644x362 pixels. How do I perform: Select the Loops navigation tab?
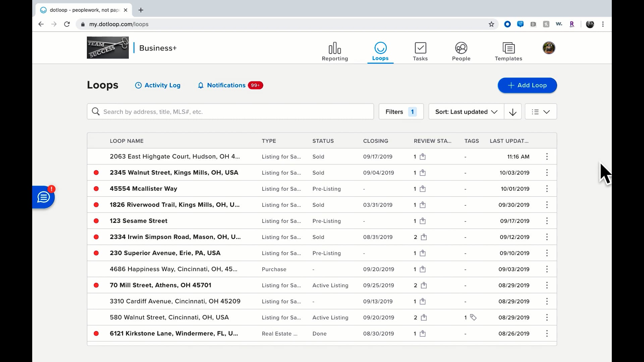click(x=380, y=51)
